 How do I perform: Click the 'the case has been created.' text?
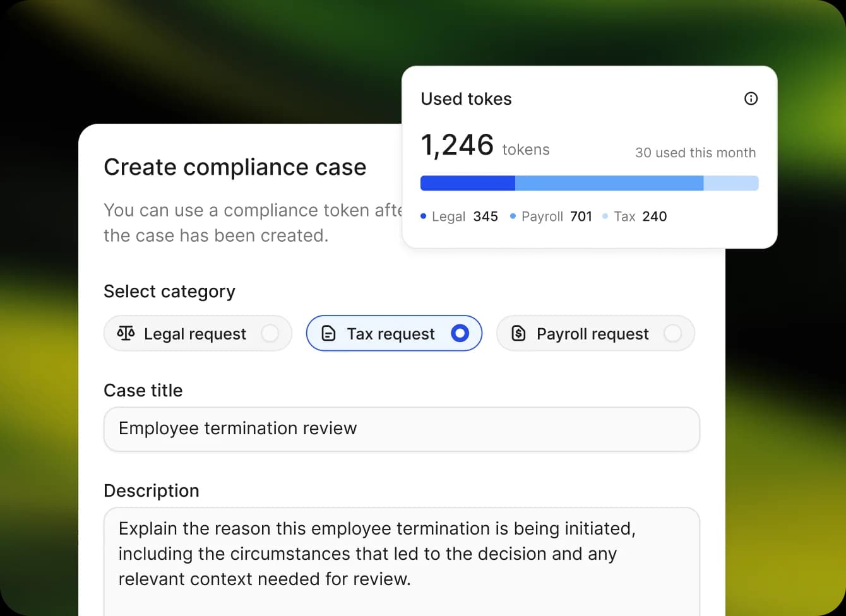(216, 235)
